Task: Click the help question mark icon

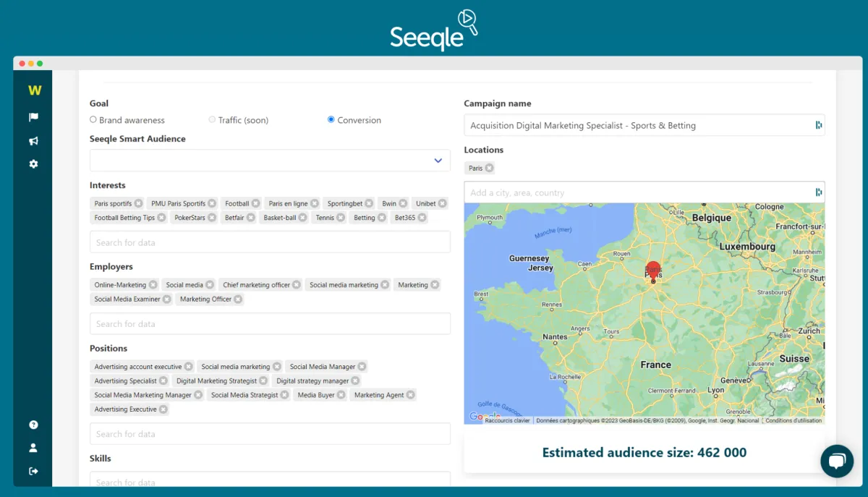Action: coord(33,425)
